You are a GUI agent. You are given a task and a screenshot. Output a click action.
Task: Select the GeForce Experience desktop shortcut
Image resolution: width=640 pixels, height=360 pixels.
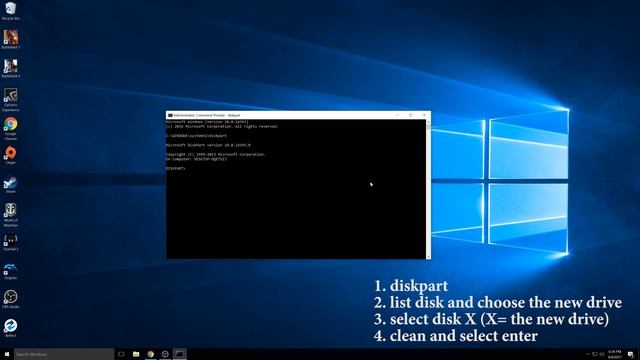[11, 100]
